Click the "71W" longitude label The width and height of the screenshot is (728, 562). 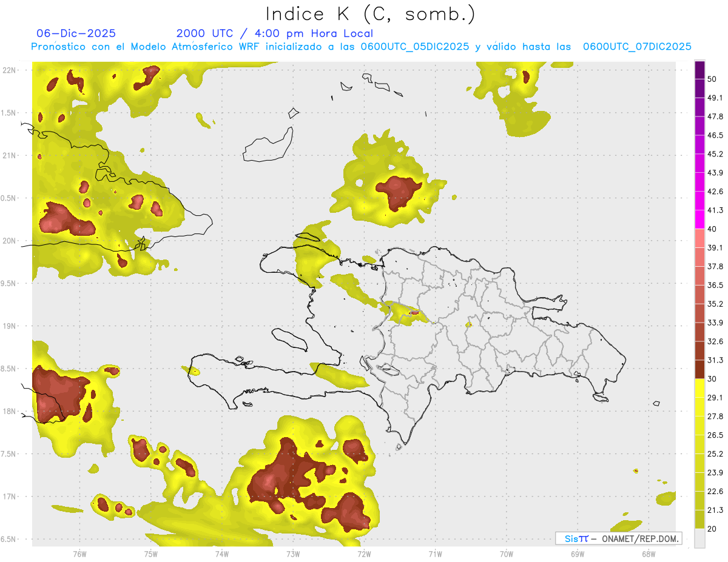[435, 554]
